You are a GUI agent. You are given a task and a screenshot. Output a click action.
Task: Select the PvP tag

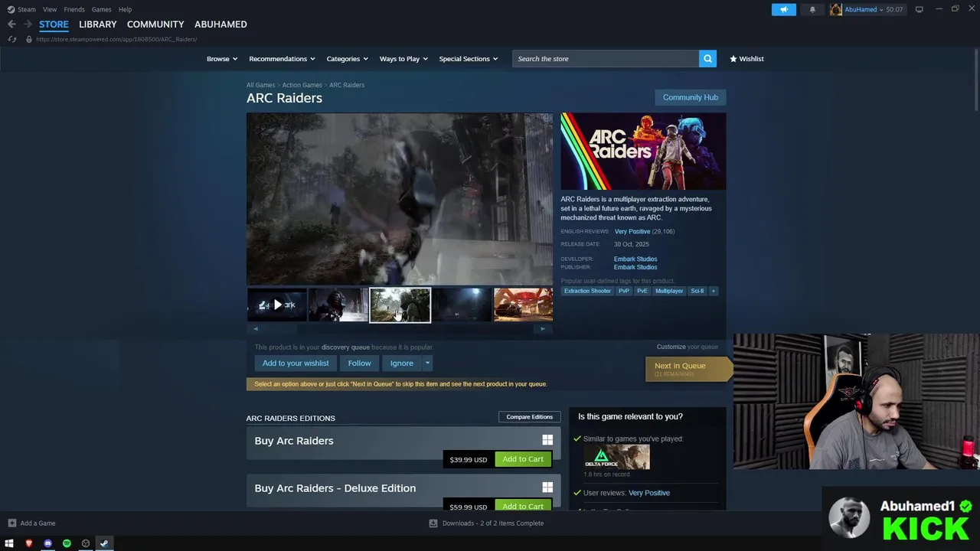coord(623,291)
